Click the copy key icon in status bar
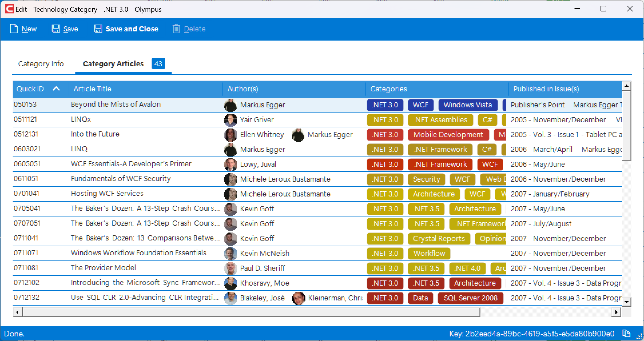 (x=626, y=333)
